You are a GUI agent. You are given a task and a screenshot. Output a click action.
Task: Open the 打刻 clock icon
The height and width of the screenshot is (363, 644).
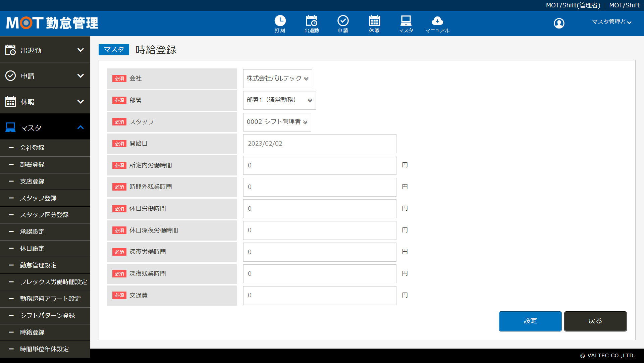click(280, 24)
